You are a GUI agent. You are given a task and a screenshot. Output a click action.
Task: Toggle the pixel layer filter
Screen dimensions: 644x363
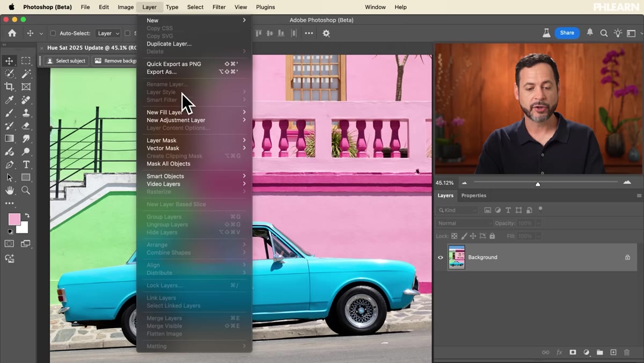pos(487,210)
